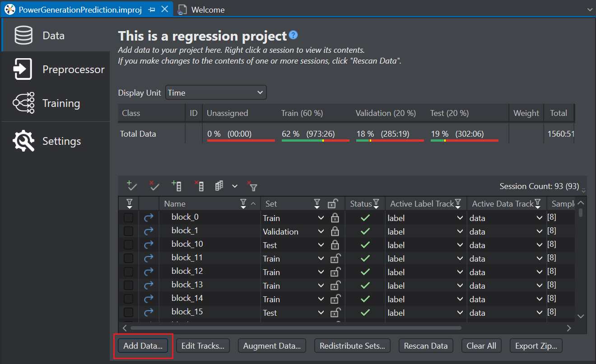Click the Train 62 % distribution bar

tap(316, 140)
